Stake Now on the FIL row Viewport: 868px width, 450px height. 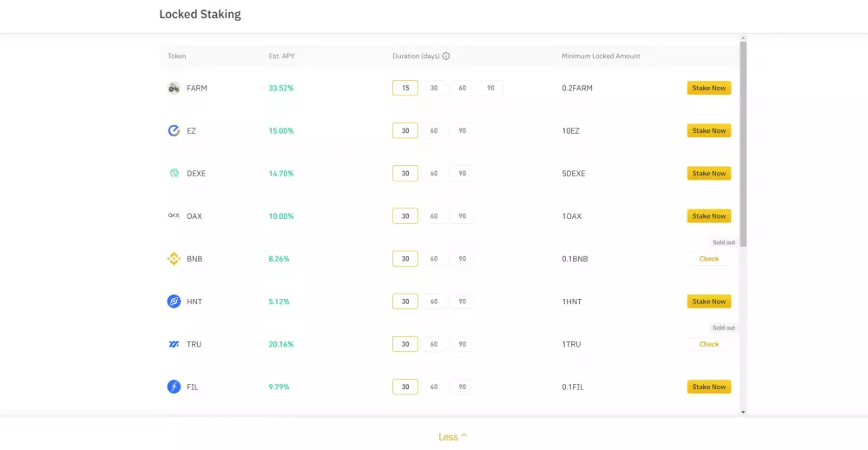pos(709,387)
